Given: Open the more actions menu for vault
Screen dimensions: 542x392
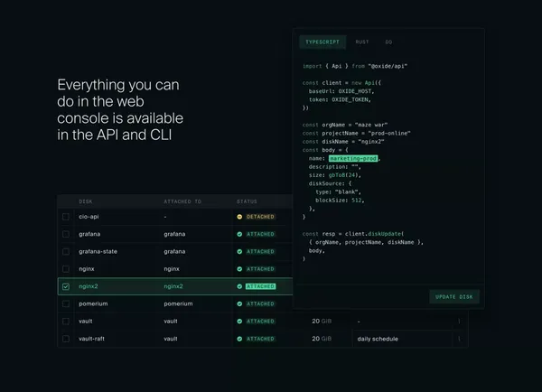Looking at the screenshot, I should (x=459, y=322).
